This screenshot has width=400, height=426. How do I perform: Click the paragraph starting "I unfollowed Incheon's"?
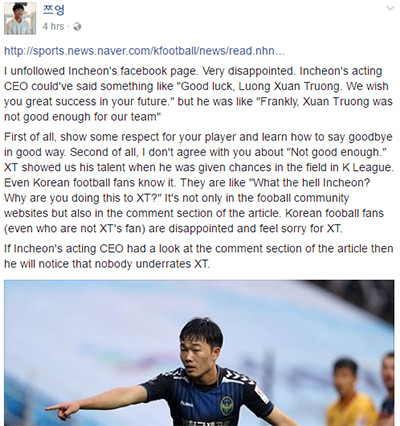(198, 94)
